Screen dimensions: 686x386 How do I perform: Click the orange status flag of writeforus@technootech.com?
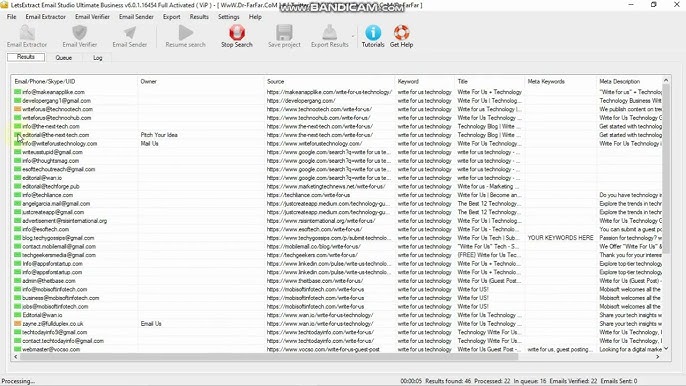pos(18,109)
